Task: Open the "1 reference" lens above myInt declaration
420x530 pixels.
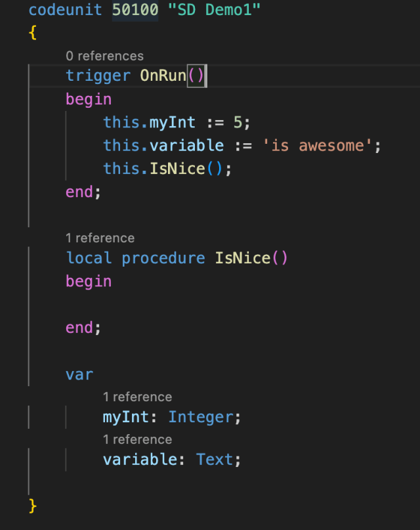Action: pos(137,397)
